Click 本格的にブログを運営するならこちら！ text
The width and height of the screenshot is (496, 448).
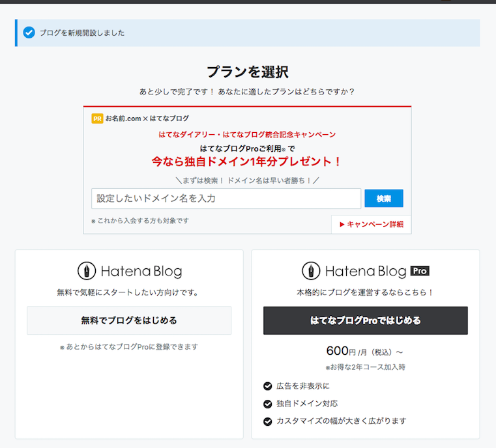point(365,292)
